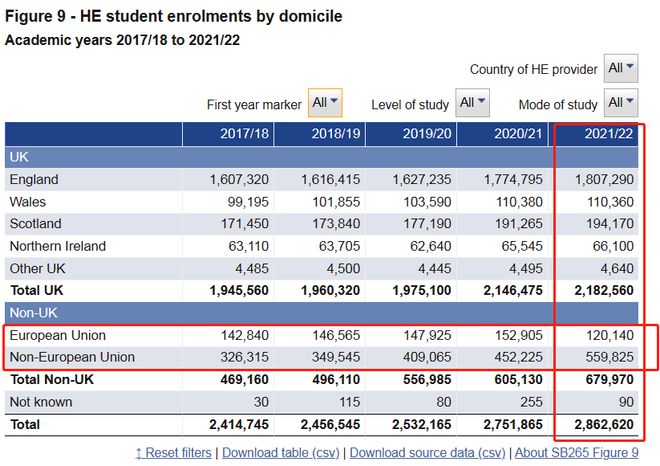This screenshot has width=660, height=466.
Task: Open the Mode of study dropdown
Action: point(621,103)
